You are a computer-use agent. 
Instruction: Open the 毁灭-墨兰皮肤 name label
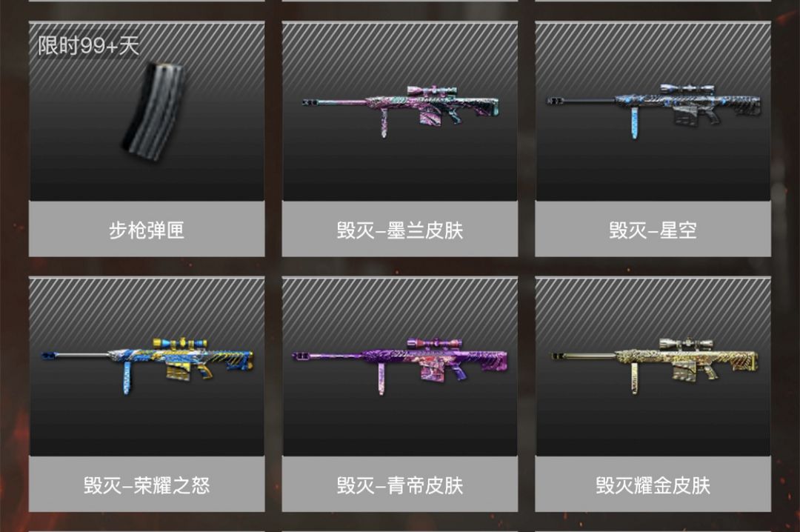399,230
